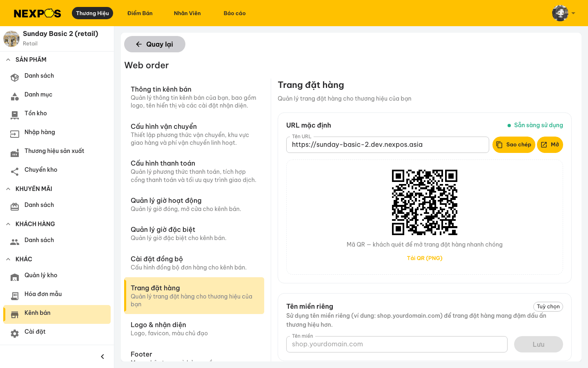Viewport: 588px width, 368px height.
Task: Open Quản lý giờ hoạt động settings
Action: [x=194, y=204]
